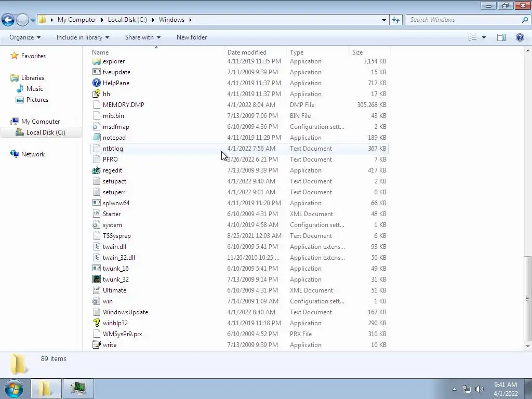Open the Help question mark icon
This screenshot has height=399, width=532.
[x=520, y=37]
